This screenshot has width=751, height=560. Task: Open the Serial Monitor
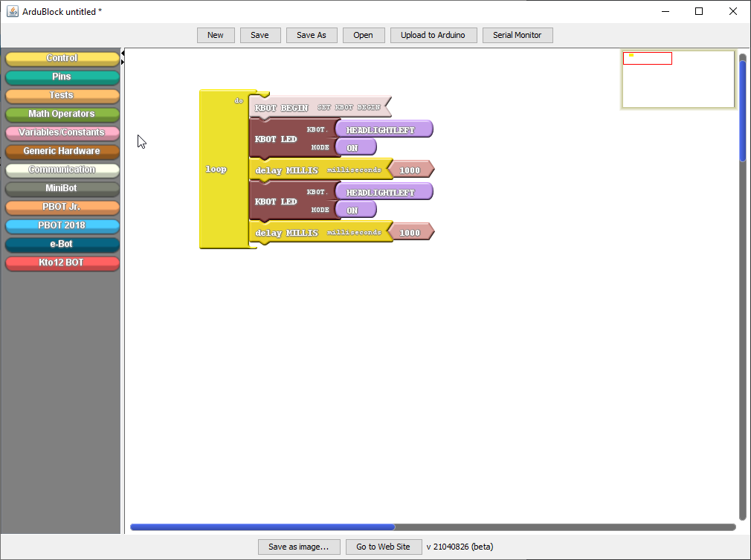518,35
